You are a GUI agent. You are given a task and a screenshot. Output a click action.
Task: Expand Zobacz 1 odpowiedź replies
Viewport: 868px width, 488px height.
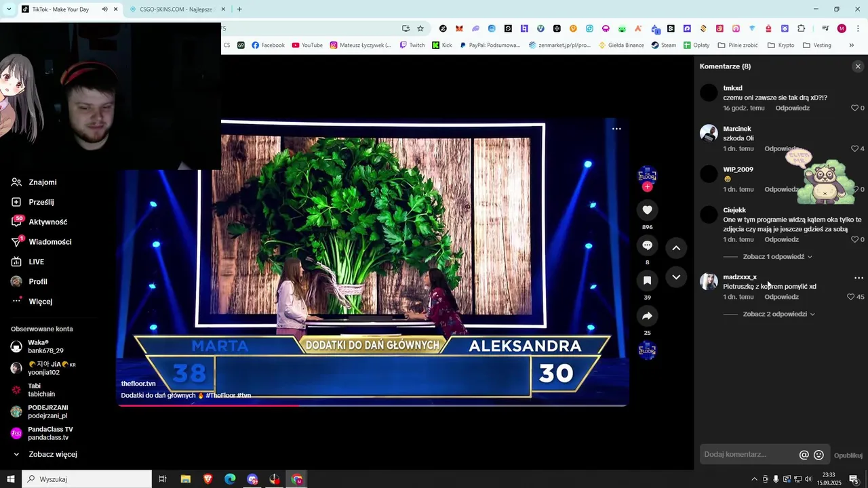[x=777, y=257]
